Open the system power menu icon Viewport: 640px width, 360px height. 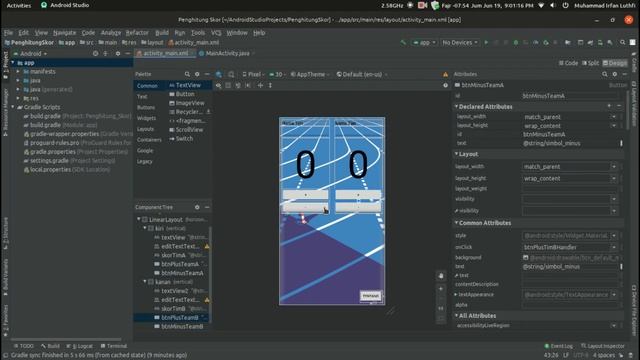click(x=565, y=5)
